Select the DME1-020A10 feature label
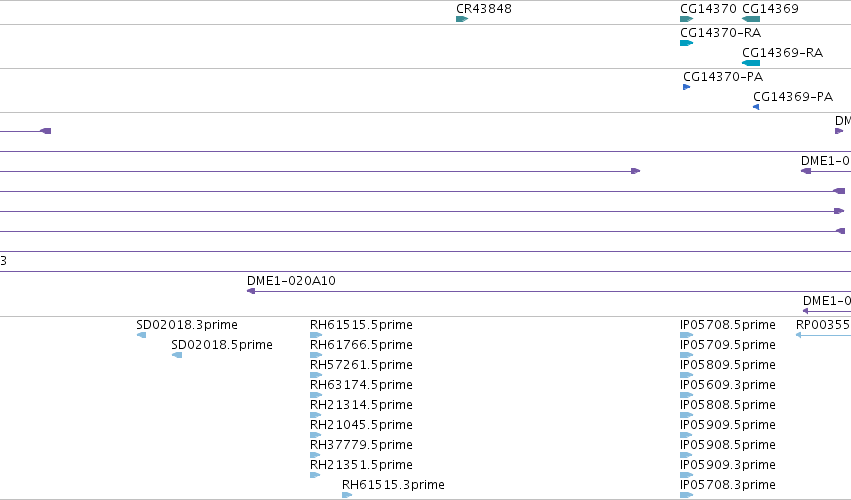The height and width of the screenshot is (500, 851). pyautogui.click(x=291, y=281)
